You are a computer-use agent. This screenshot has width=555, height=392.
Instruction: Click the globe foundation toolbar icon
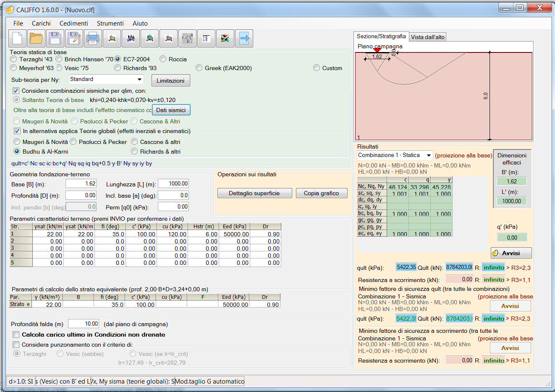click(149, 39)
